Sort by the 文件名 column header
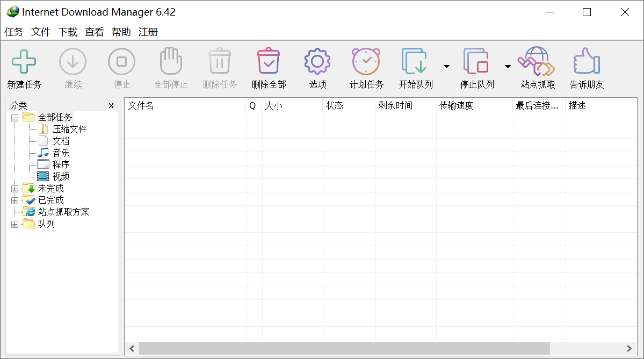Viewport: 644px width, 359px height. [x=185, y=105]
